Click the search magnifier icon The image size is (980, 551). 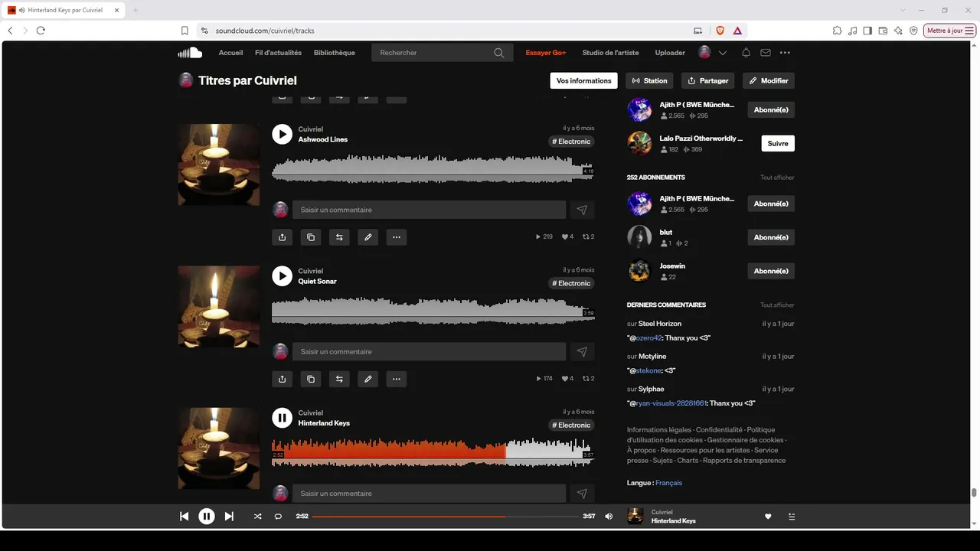pos(499,53)
